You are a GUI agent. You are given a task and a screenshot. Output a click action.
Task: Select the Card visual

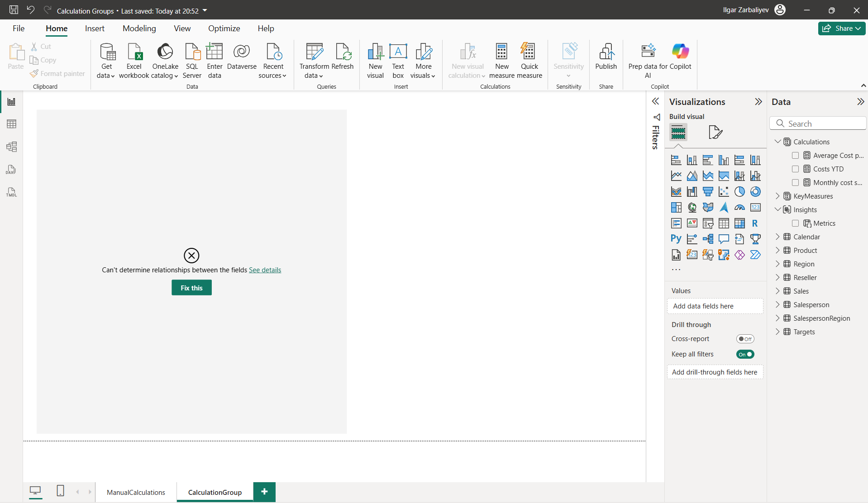[x=755, y=208]
